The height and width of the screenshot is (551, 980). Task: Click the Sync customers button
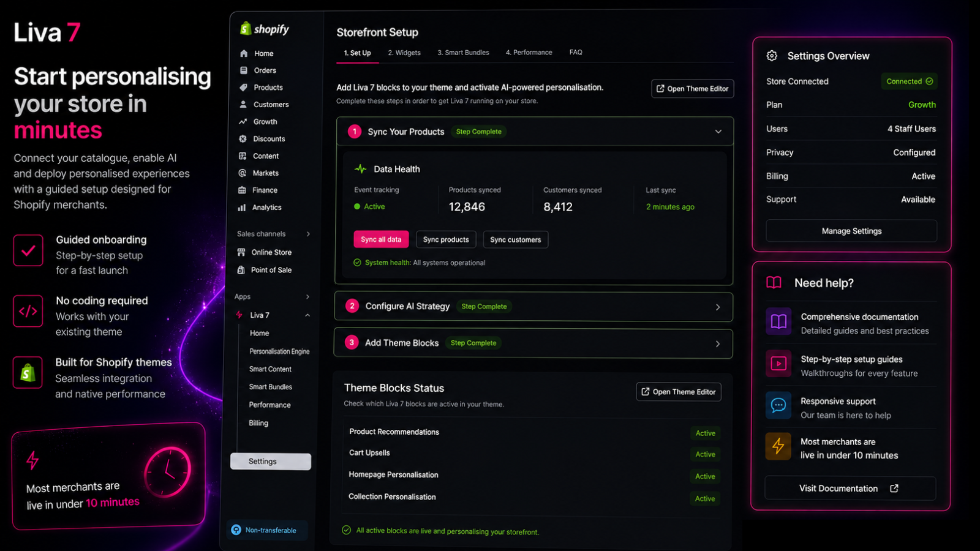516,239
